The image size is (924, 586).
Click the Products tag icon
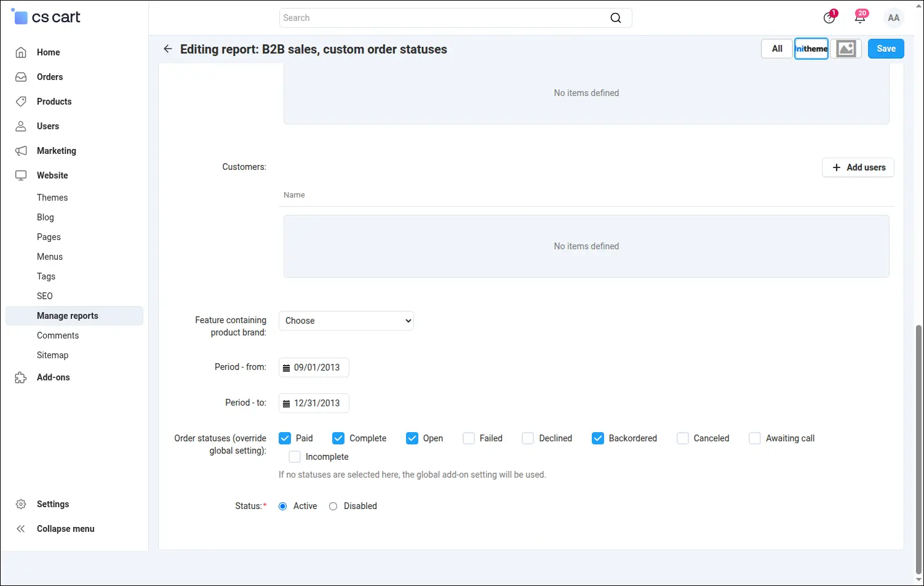[x=21, y=102]
